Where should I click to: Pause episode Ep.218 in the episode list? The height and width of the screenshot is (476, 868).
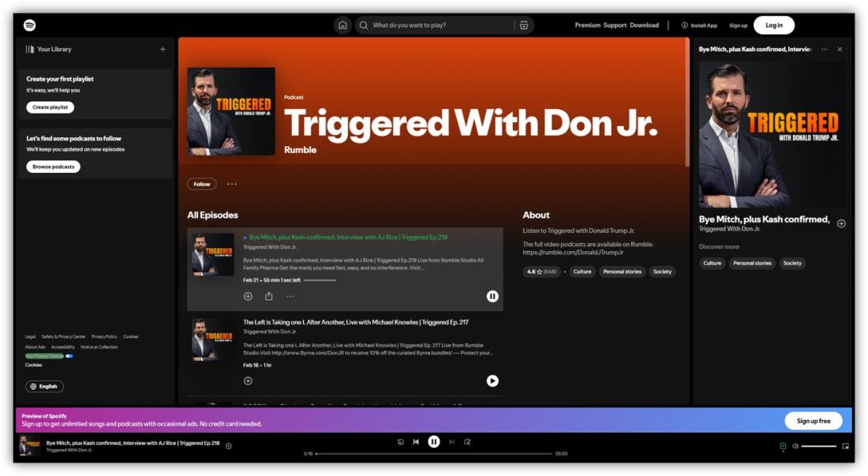(492, 297)
